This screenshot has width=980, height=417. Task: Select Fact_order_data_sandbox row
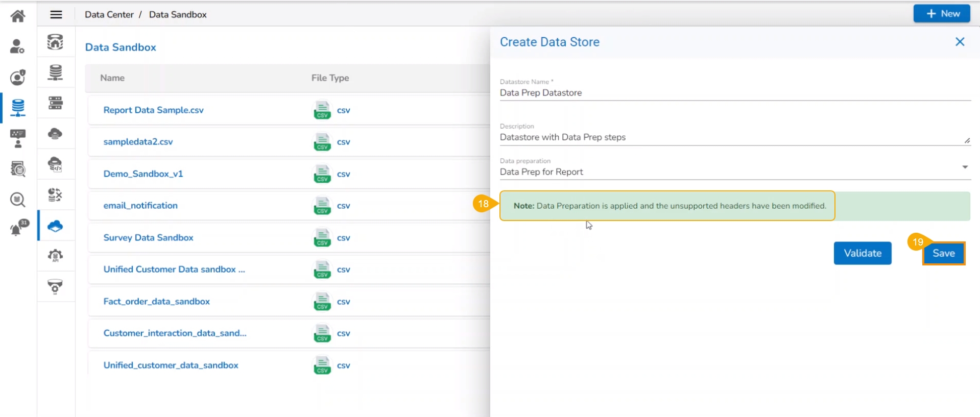(x=156, y=302)
